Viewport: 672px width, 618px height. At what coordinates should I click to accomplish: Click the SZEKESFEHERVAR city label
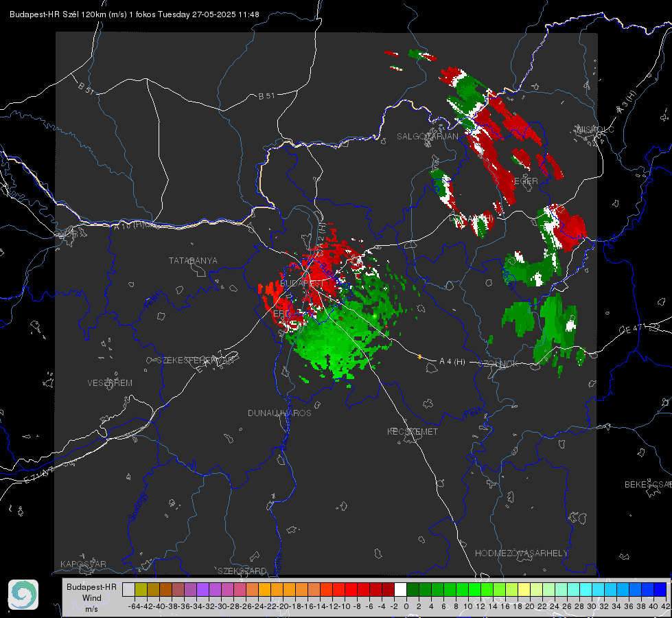(x=195, y=360)
